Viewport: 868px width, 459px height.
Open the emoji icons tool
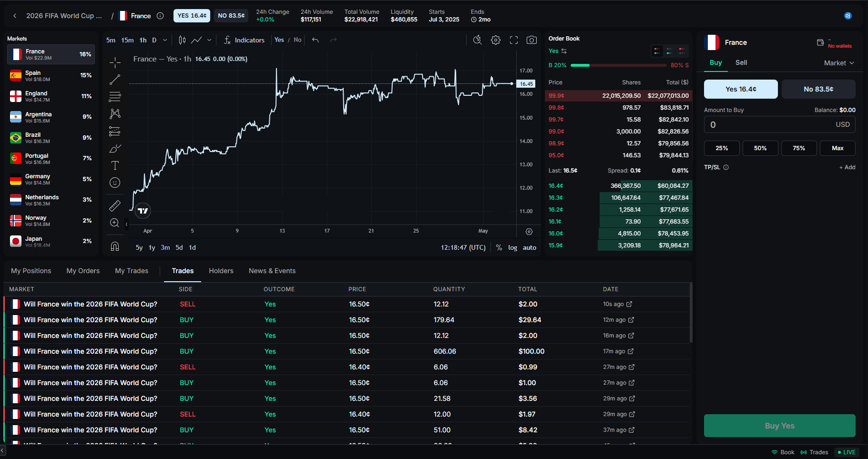click(x=115, y=183)
